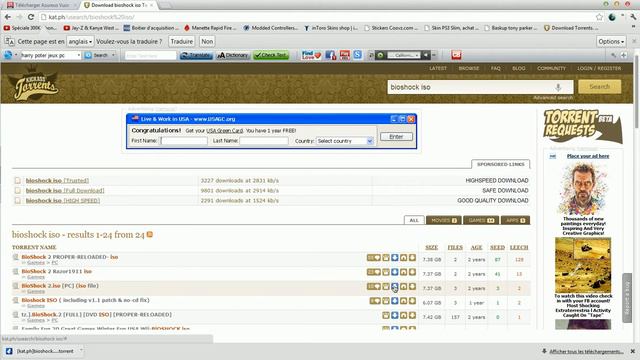Screen dimensions: 640x360
Task: Open downloaded torrent file options arrow
Action: pos(81,351)
